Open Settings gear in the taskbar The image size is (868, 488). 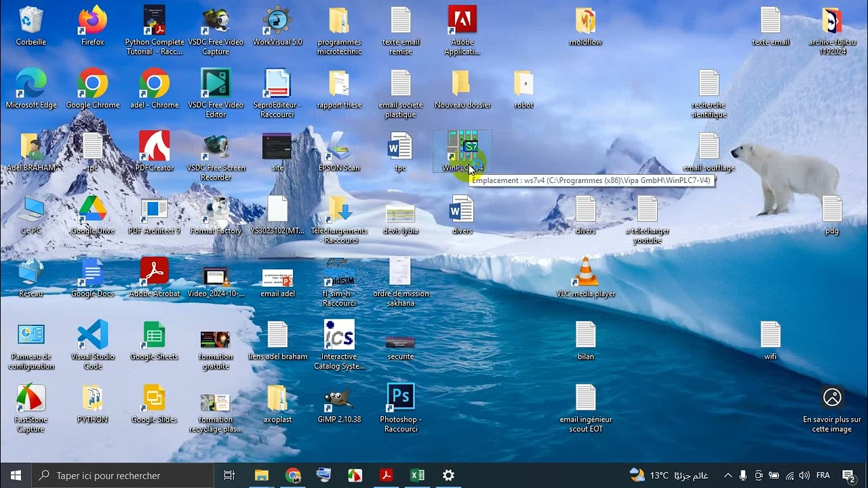[x=448, y=475]
